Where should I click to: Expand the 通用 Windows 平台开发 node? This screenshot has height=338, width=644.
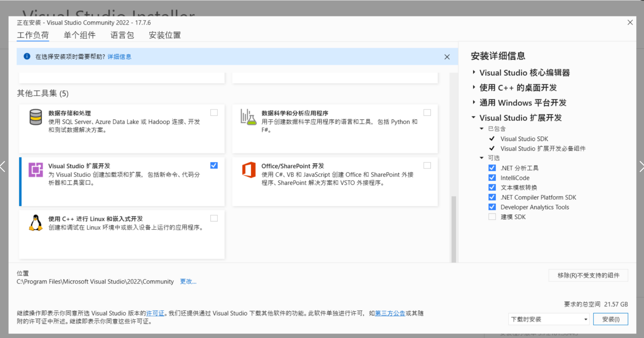(x=474, y=102)
